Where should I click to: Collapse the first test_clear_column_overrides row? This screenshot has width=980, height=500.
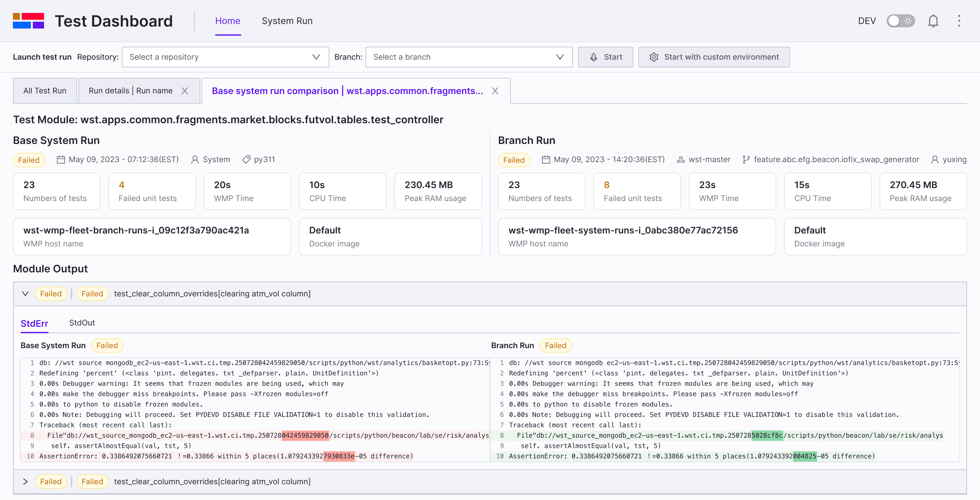click(x=25, y=294)
